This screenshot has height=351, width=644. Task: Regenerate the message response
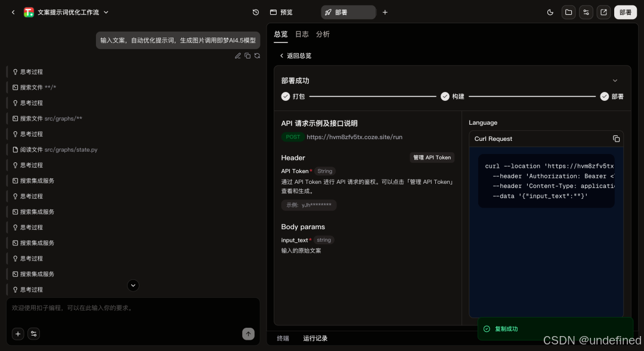pos(257,56)
